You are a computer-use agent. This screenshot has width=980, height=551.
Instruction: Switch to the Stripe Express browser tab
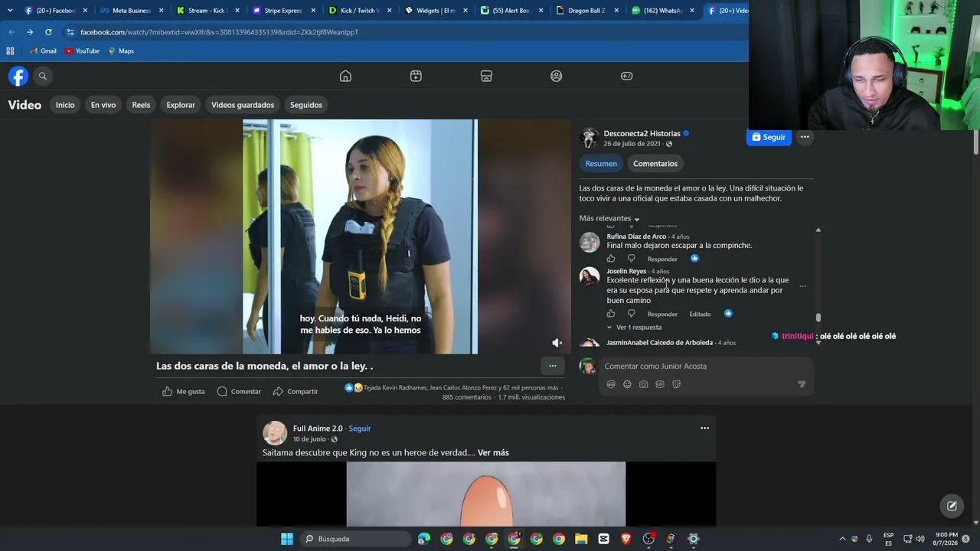(283, 11)
